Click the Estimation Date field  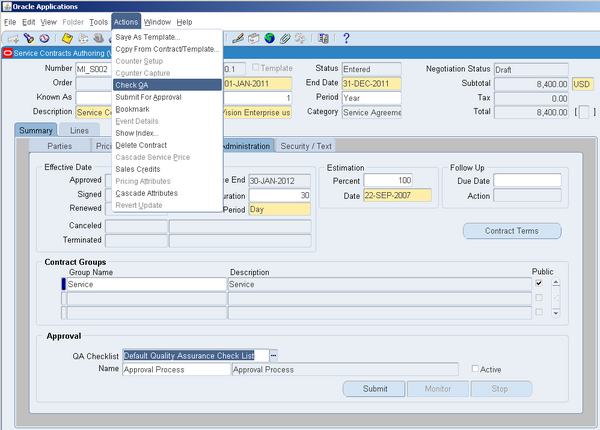(x=397, y=195)
